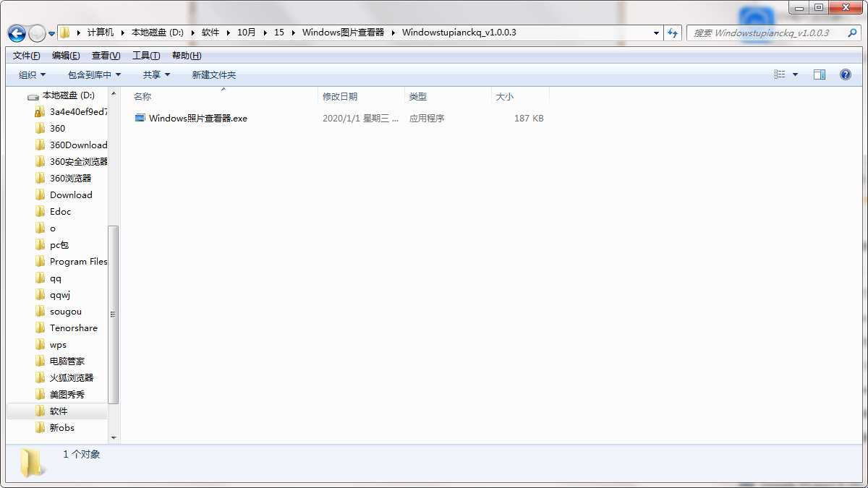Click the exe icon of Windows照片查看器
Screen dimensions: 868x488
(140, 118)
